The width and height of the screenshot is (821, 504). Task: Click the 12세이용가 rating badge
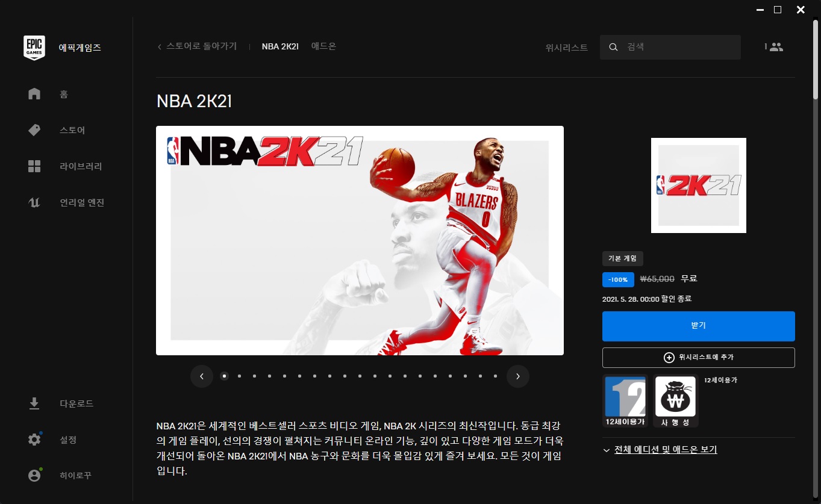point(625,400)
